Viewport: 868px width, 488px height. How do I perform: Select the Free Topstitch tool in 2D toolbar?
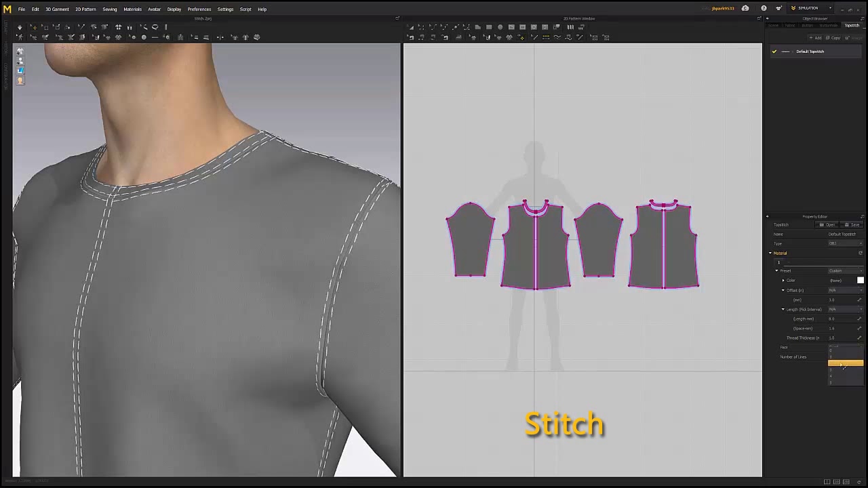click(x=557, y=37)
